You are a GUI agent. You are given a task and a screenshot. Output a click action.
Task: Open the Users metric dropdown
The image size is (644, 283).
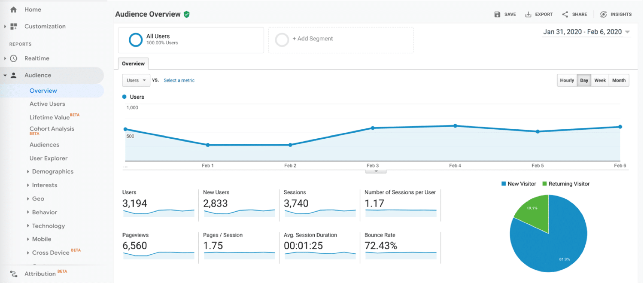(136, 80)
